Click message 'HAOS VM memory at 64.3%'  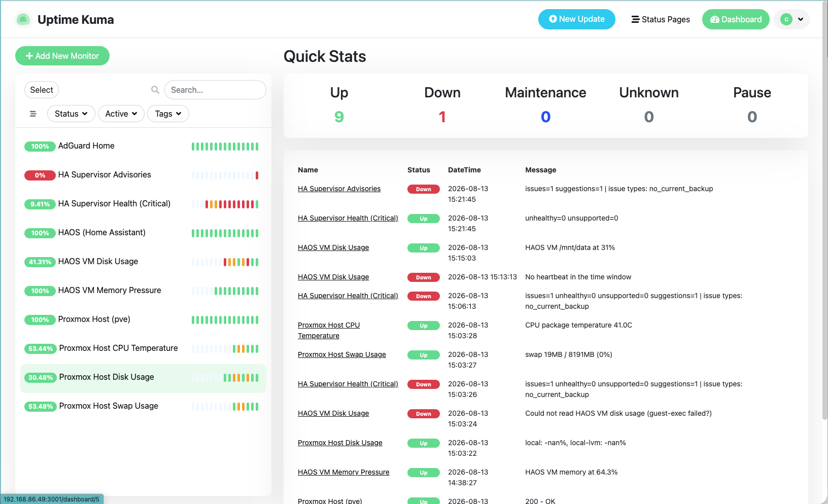pos(571,472)
